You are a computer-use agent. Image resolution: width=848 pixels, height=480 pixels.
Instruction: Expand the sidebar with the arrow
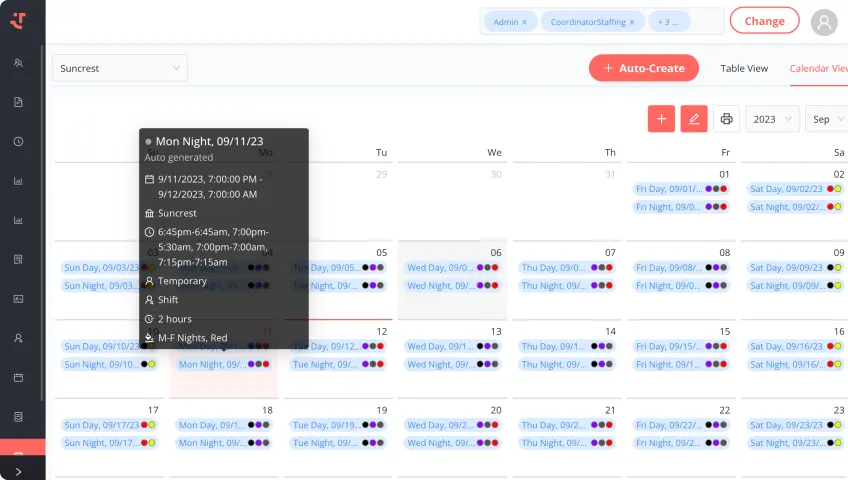click(x=18, y=472)
